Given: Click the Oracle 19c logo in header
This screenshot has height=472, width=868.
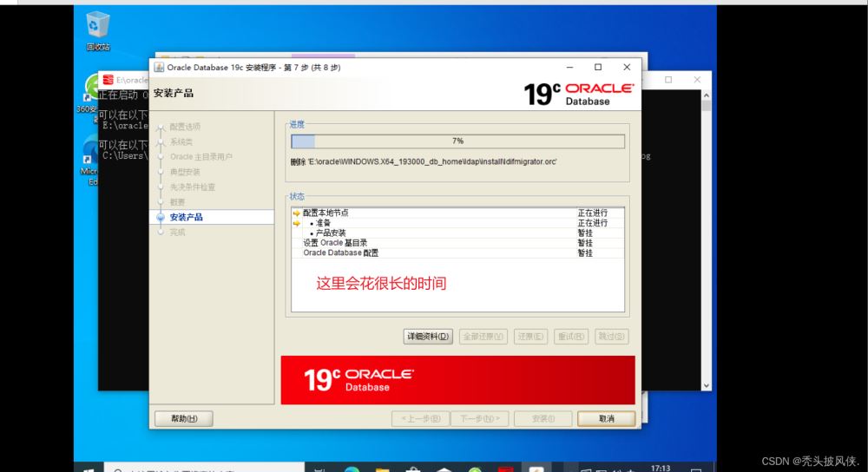Looking at the screenshot, I should click(x=578, y=94).
